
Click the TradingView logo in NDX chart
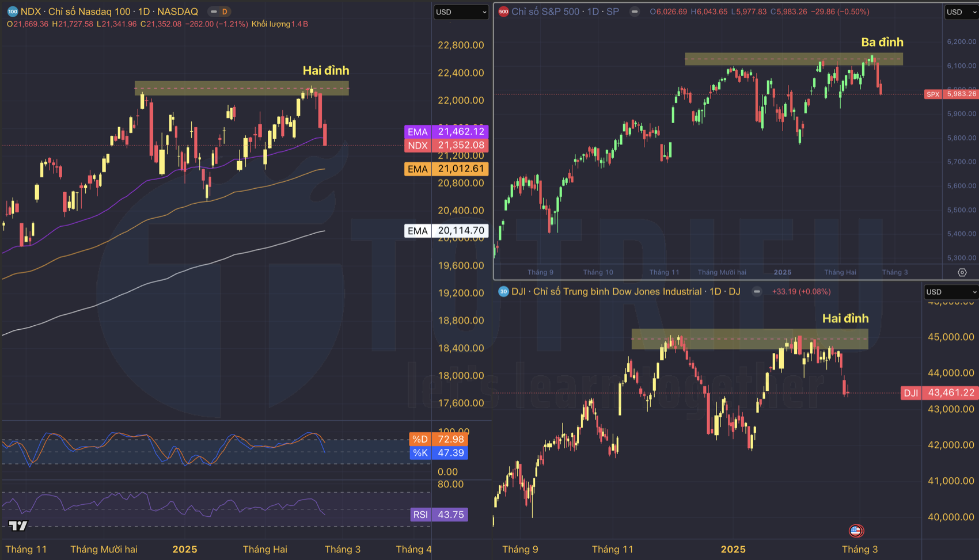click(x=18, y=525)
